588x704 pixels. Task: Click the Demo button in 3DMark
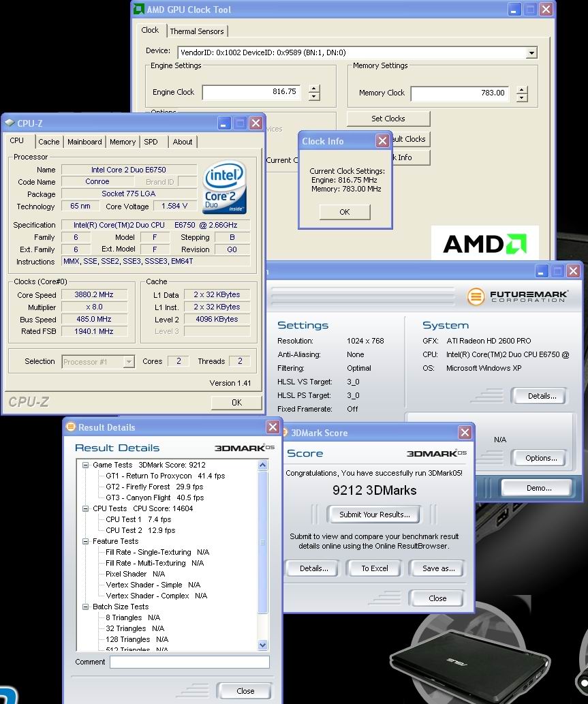pyautogui.click(x=539, y=488)
